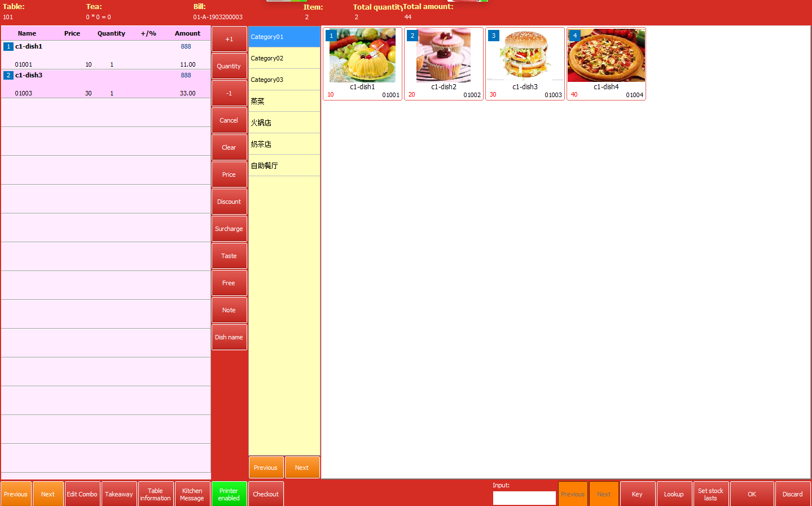Apply a Discount to the order
The image size is (812, 506).
tap(229, 202)
